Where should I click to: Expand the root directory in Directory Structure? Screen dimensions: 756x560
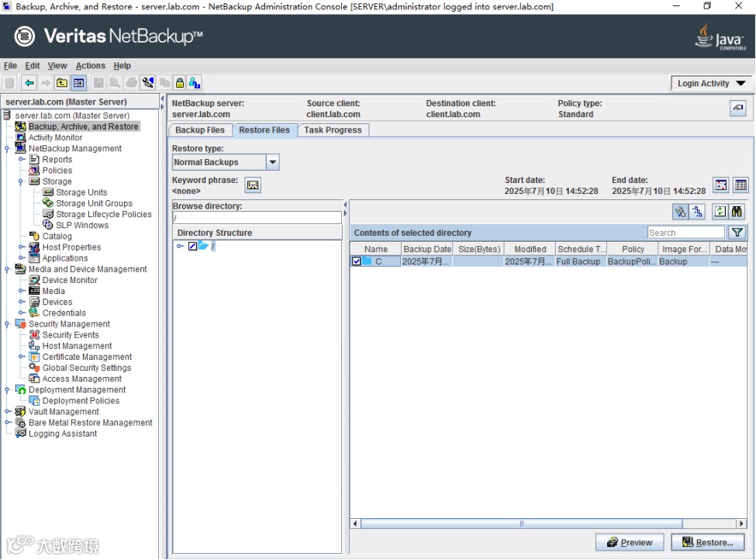coord(180,246)
